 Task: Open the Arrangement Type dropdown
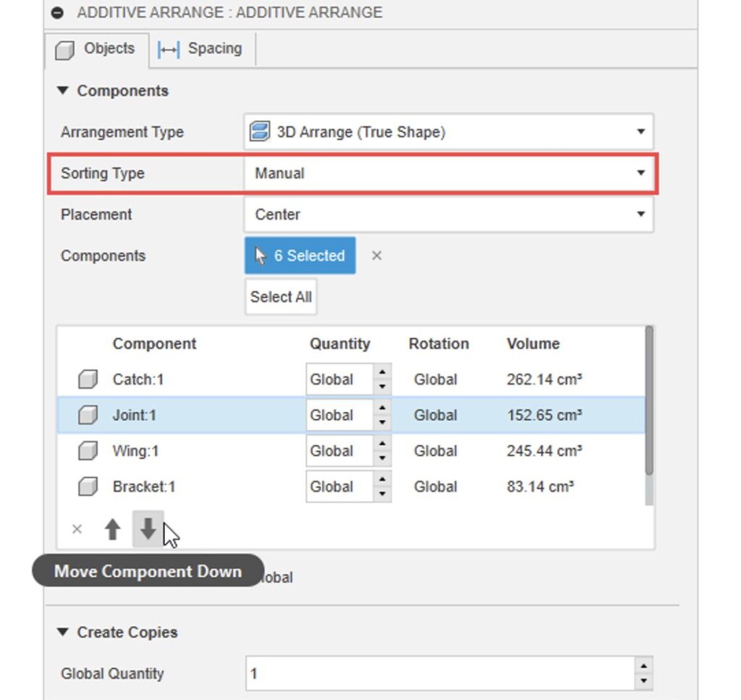(448, 132)
